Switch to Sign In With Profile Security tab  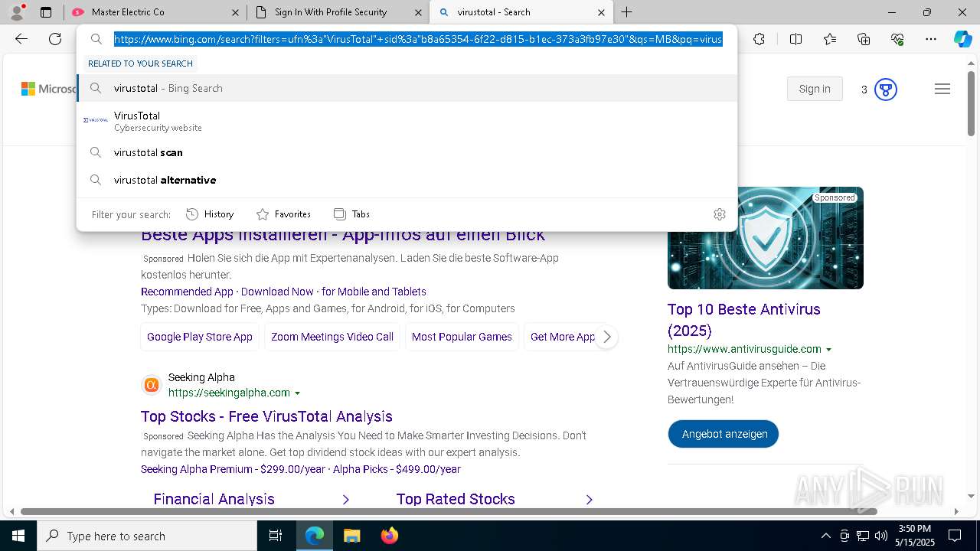coord(338,12)
